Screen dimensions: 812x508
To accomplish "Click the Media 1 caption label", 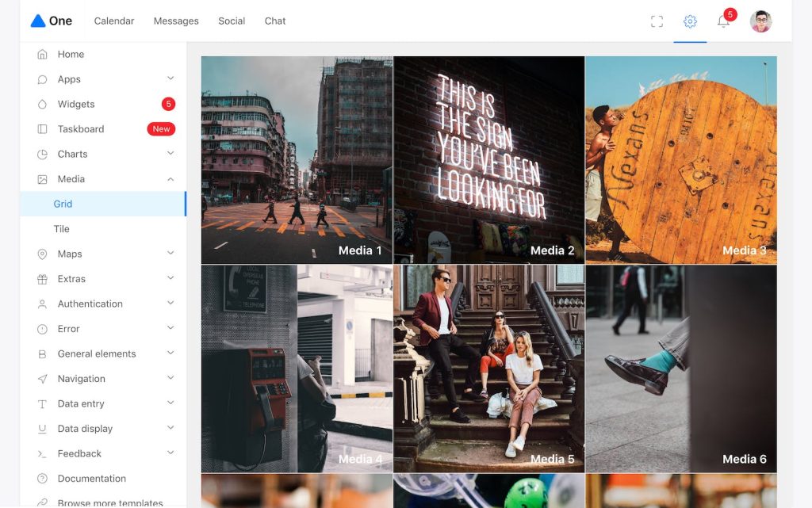I will [360, 250].
